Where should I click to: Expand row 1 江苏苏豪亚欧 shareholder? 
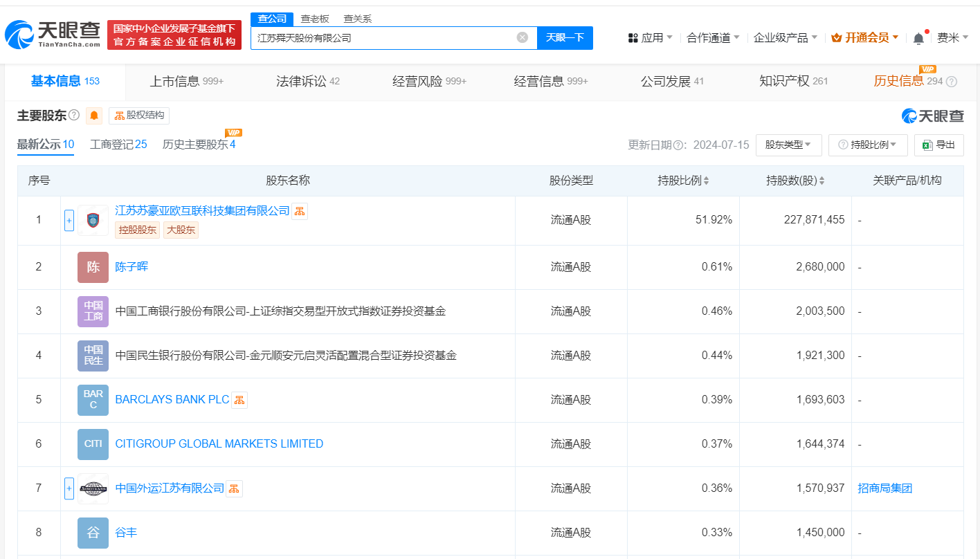click(69, 220)
